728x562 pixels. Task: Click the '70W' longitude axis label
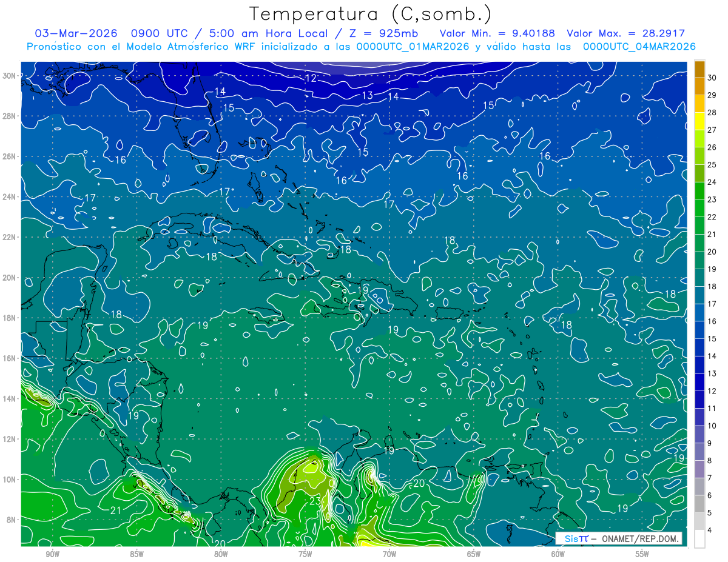point(389,554)
